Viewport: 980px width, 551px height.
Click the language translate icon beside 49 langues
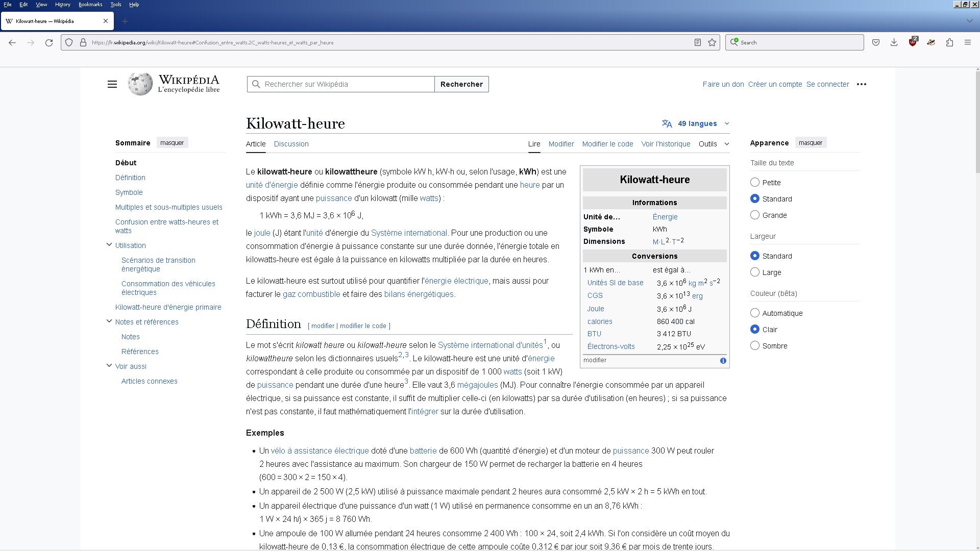[x=667, y=123]
